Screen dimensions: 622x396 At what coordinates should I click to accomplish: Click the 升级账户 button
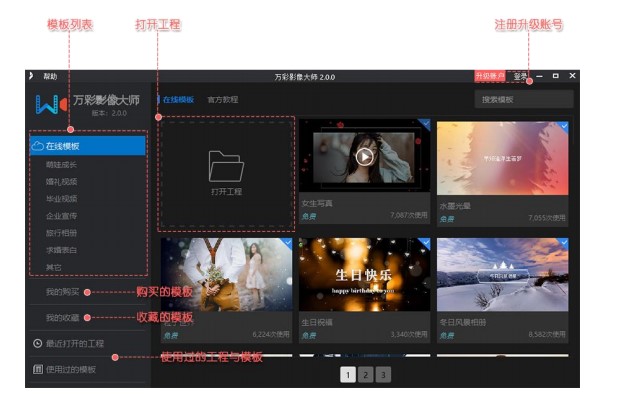pos(490,76)
